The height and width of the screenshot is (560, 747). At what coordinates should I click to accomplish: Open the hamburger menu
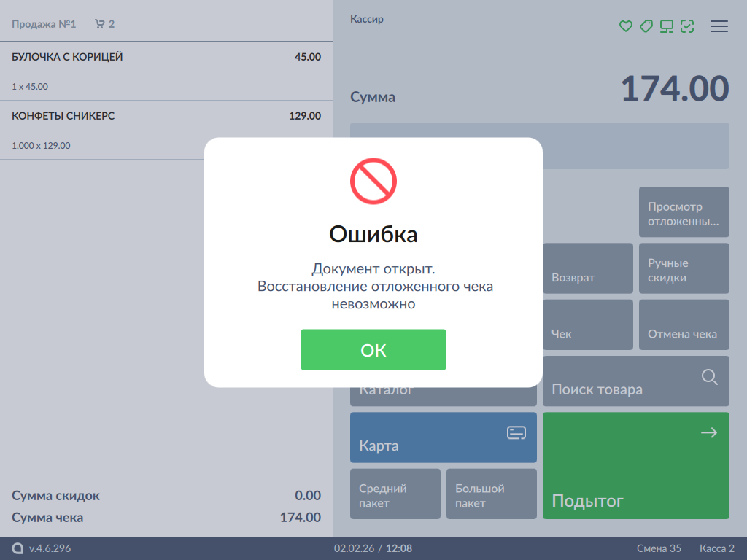(719, 26)
